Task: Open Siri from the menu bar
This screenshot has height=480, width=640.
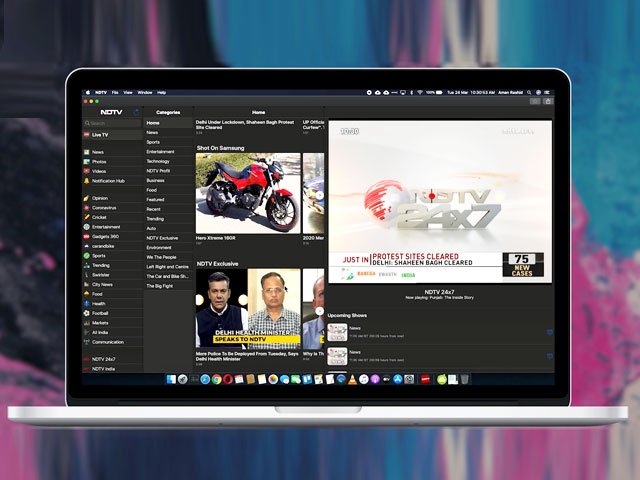Action: point(538,93)
